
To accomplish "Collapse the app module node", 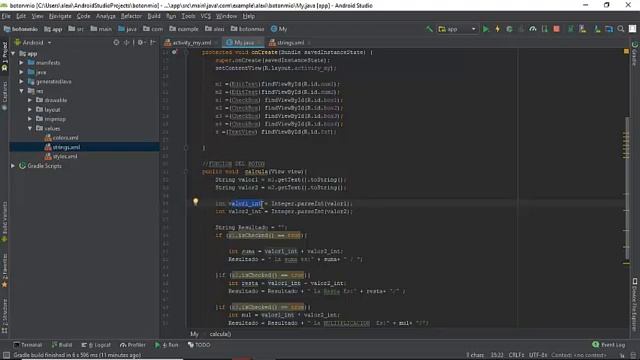I will [x=13, y=53].
